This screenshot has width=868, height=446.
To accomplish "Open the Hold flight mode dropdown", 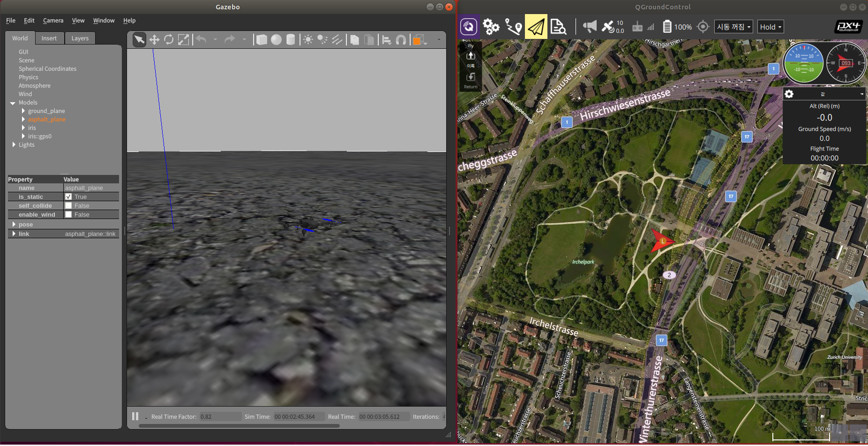I will tap(771, 27).
